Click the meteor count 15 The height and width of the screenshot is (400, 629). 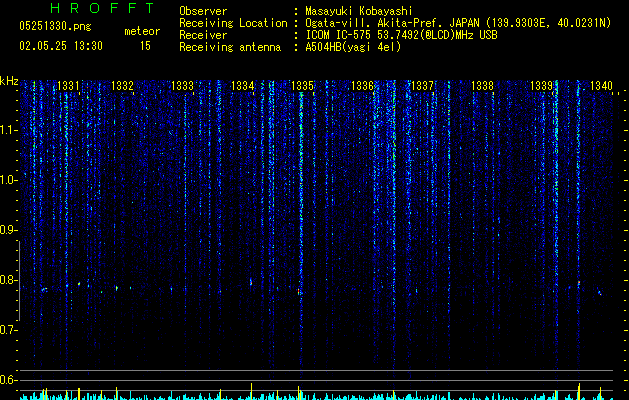(x=145, y=46)
